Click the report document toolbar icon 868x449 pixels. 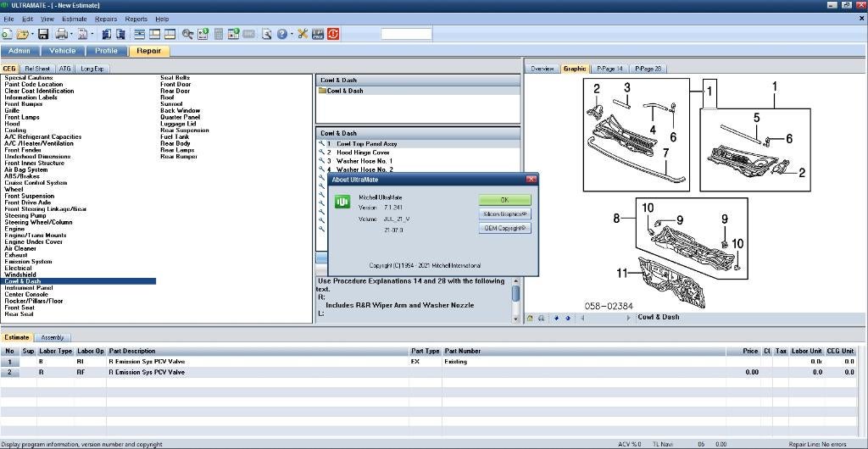[83, 34]
